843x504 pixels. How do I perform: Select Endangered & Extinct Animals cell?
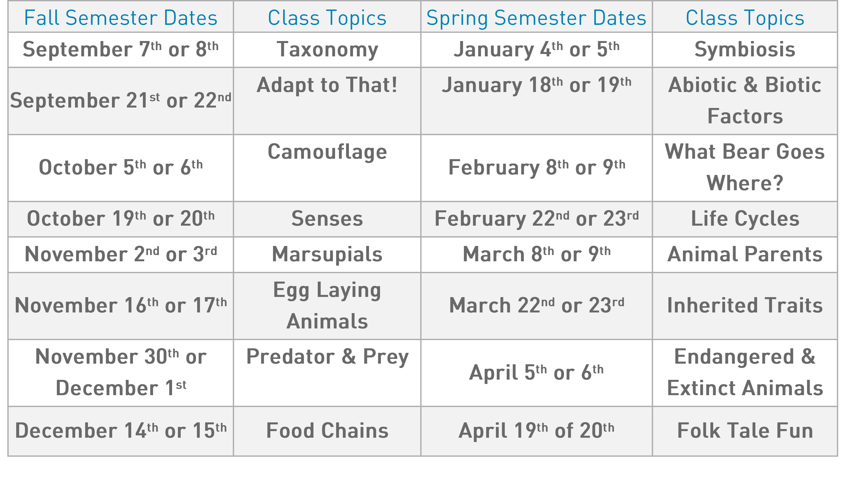(x=745, y=373)
